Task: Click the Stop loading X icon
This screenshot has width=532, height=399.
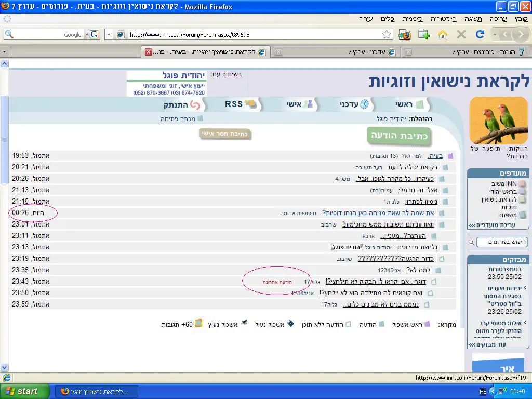Action: click(x=461, y=34)
